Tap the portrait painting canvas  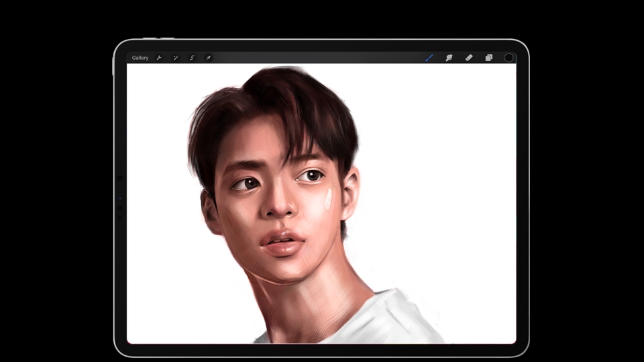click(321, 203)
